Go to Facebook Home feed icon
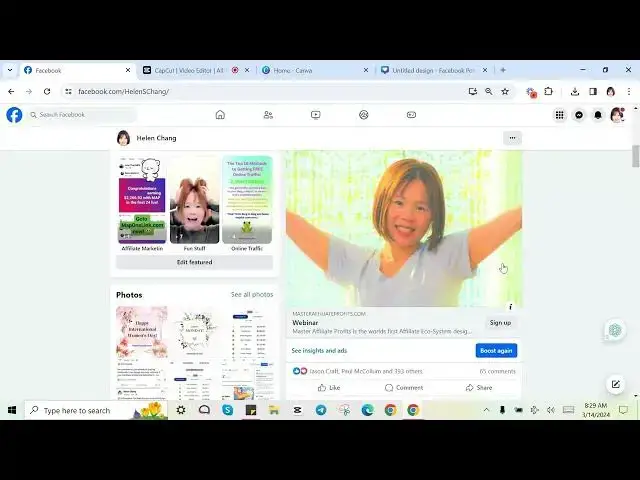The height and width of the screenshot is (480, 640). (x=220, y=115)
